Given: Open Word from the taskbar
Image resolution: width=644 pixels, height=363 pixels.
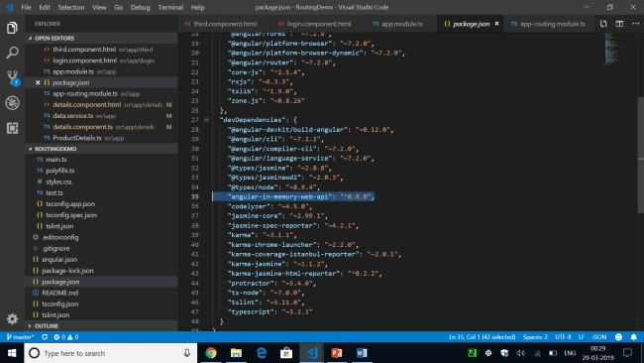Looking at the screenshot, I should coord(362,353).
